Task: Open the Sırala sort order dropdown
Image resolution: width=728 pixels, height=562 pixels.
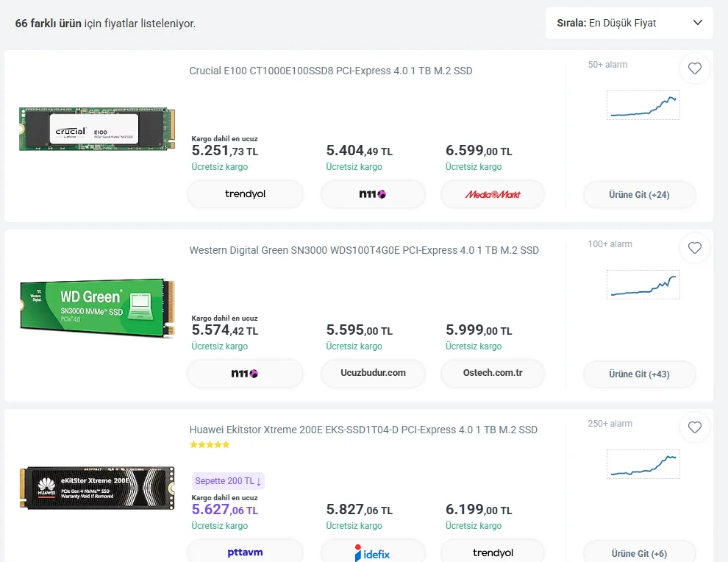Action: (629, 23)
